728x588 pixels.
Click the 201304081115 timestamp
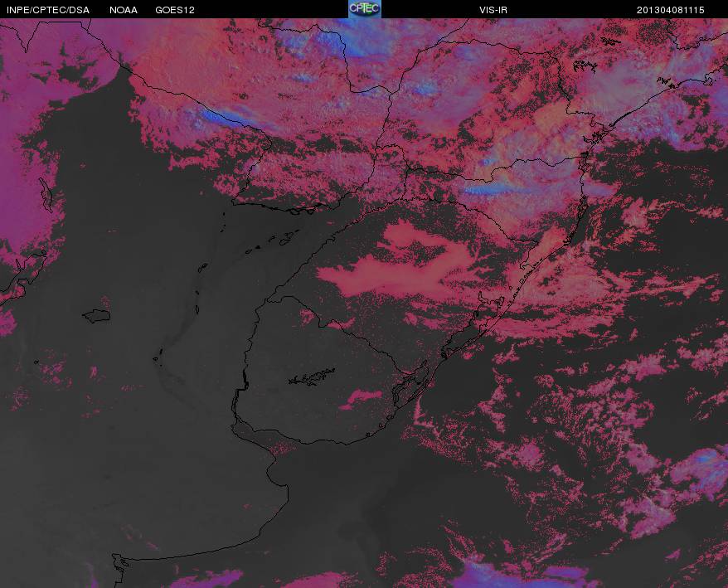[x=671, y=10]
